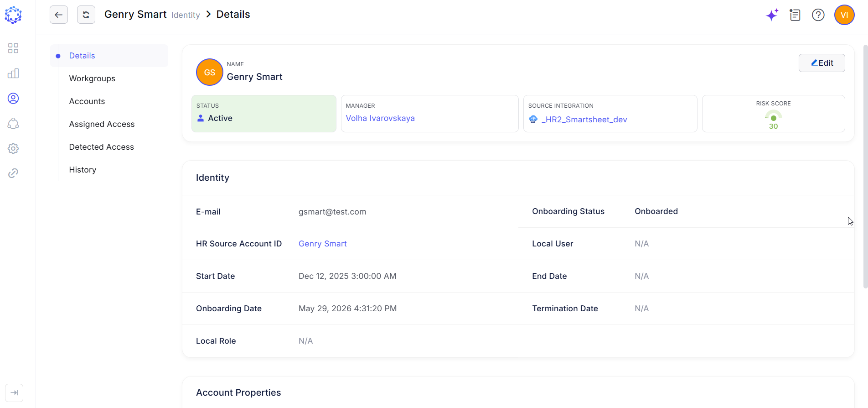The image size is (868, 408).
Task: Open the link integrations sidebar icon
Action: pos(13,173)
